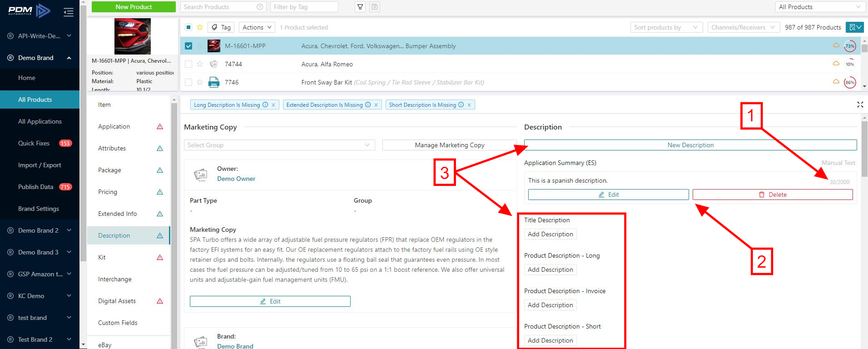The height and width of the screenshot is (349, 868).
Task: Delete the Spanish Application Summary description
Action: pyautogui.click(x=773, y=194)
